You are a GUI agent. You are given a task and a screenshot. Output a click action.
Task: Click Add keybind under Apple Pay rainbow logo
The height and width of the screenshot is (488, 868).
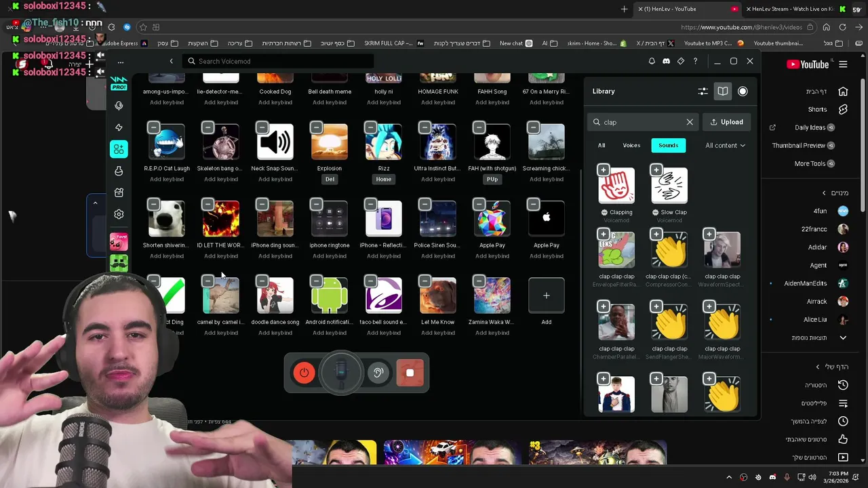(492, 256)
